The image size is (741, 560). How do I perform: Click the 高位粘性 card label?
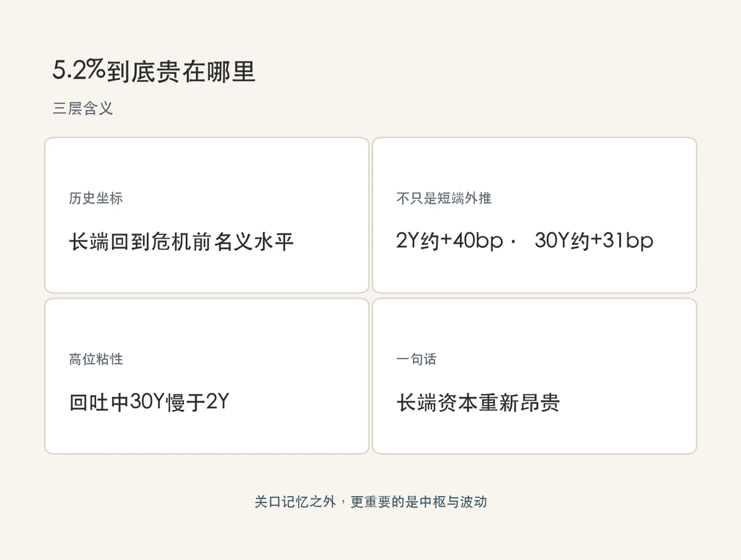(x=96, y=359)
